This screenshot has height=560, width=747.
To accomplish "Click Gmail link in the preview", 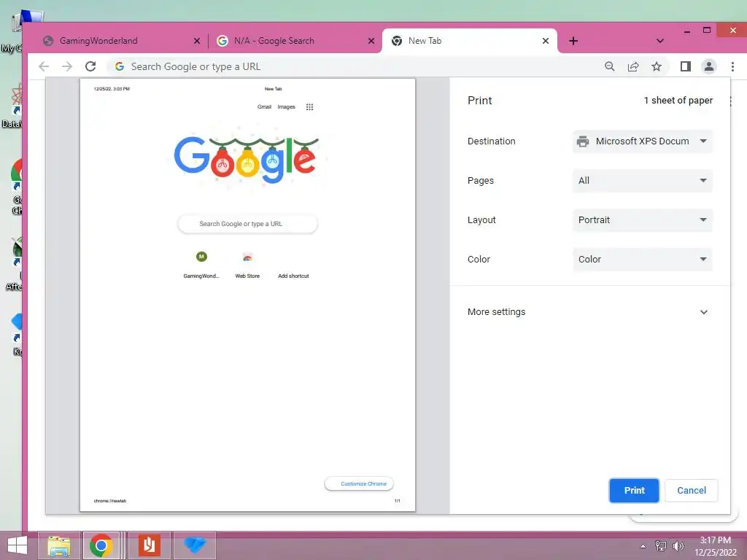I will (x=264, y=107).
